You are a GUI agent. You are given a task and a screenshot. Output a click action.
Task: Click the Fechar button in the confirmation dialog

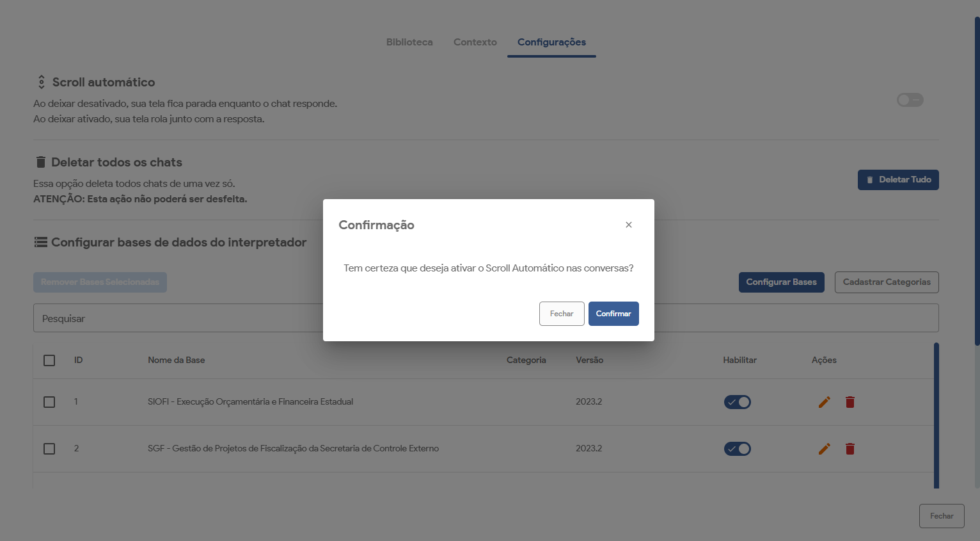562,314
